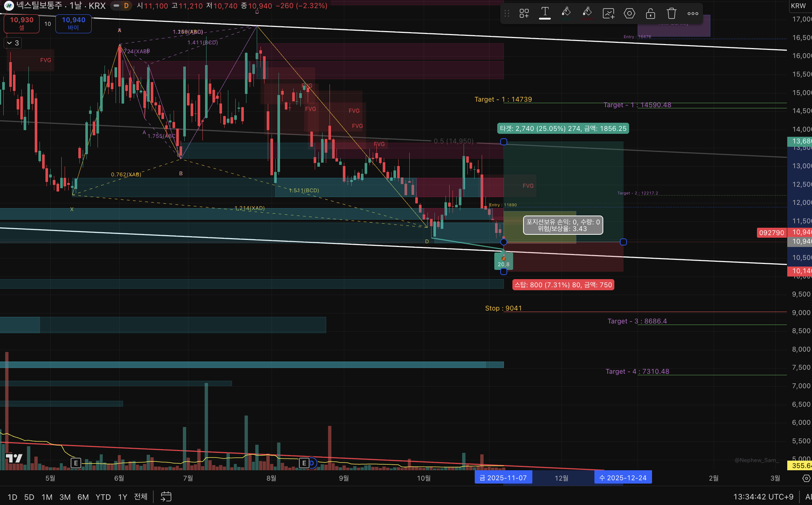812x505 pixels.
Task: Toggle the symbol status pill near D
Action: 116,6
